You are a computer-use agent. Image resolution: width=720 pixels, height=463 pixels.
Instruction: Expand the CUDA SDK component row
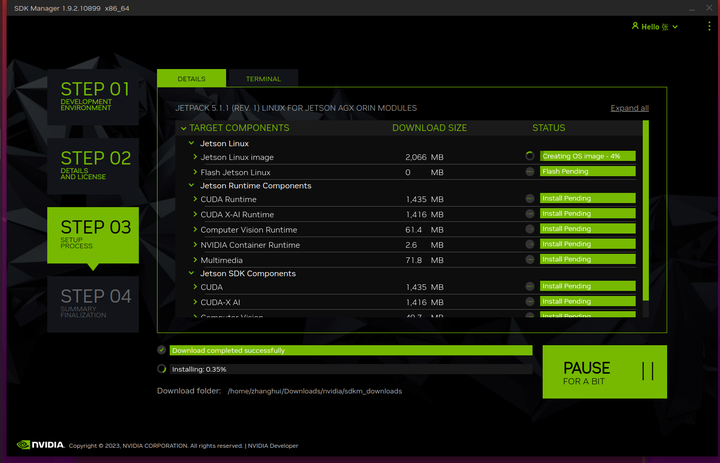[195, 287]
